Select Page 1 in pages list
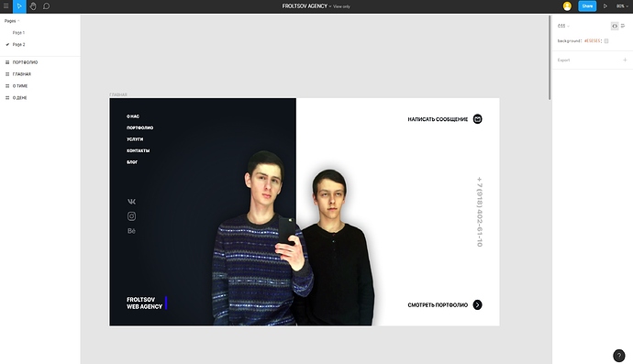The image size is (633, 364). coord(18,33)
